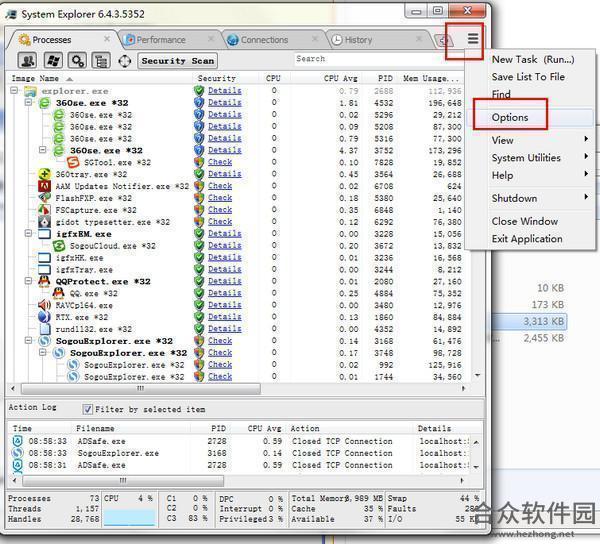Click the process list vertical scroll-down arrow

[477, 375]
